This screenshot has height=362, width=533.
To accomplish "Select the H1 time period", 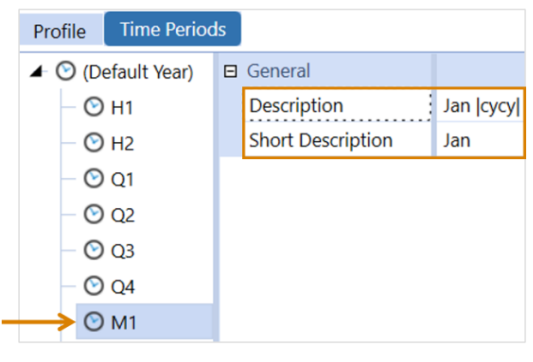I will pos(122,108).
